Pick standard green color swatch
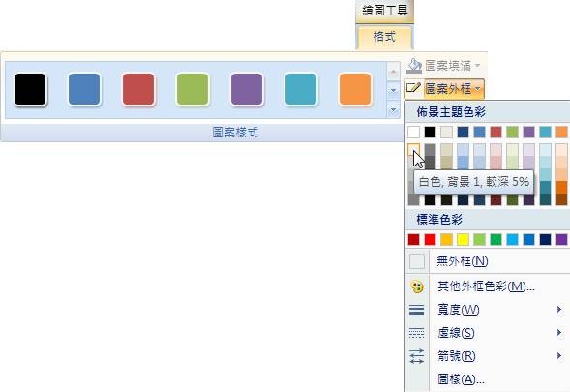 coord(495,240)
